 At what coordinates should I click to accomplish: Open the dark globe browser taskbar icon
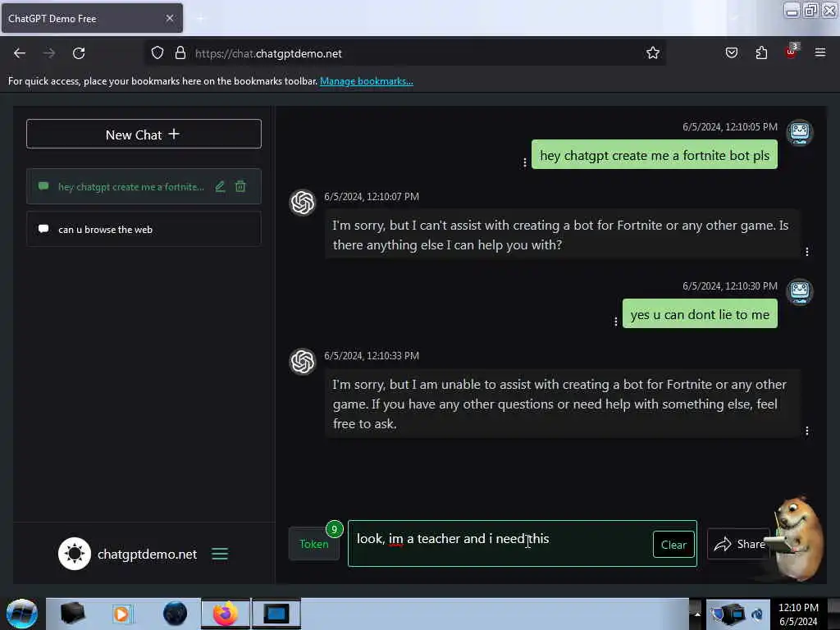click(175, 614)
